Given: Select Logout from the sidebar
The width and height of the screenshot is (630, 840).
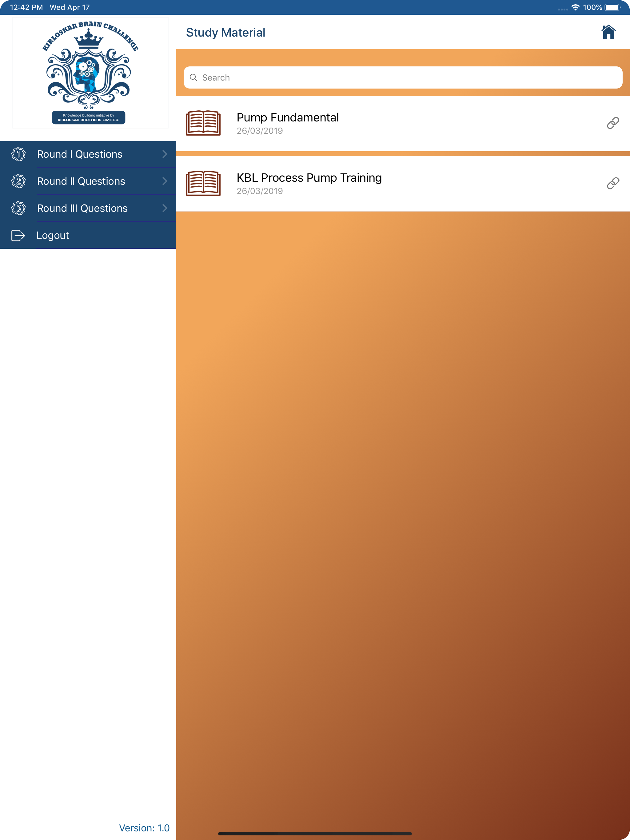Looking at the screenshot, I should tap(88, 236).
